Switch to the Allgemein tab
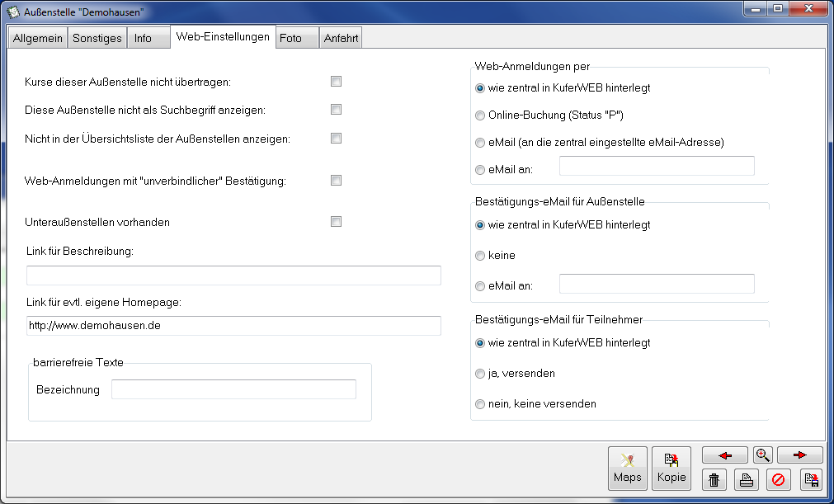Viewport: 834px width, 504px height. 38,38
